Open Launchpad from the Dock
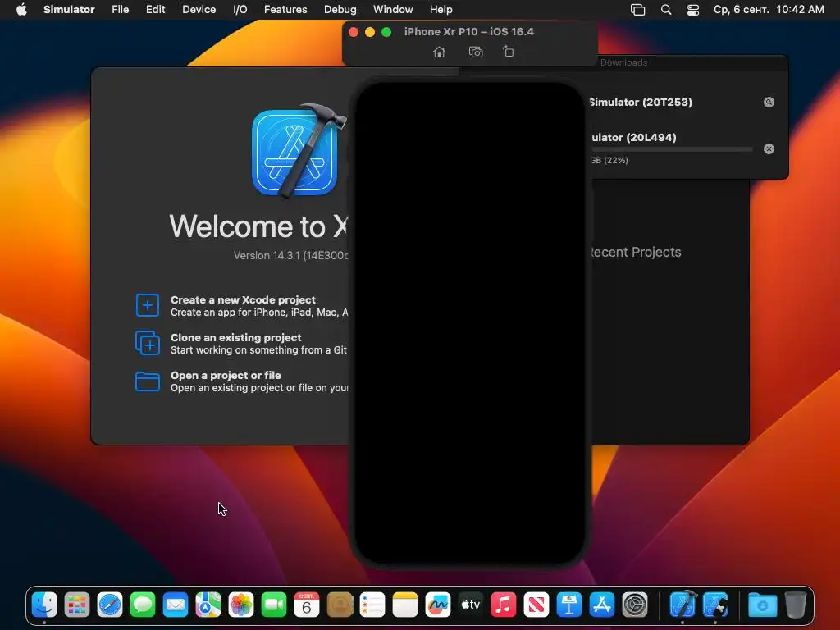Viewport: 840px width, 630px height. coord(77,605)
